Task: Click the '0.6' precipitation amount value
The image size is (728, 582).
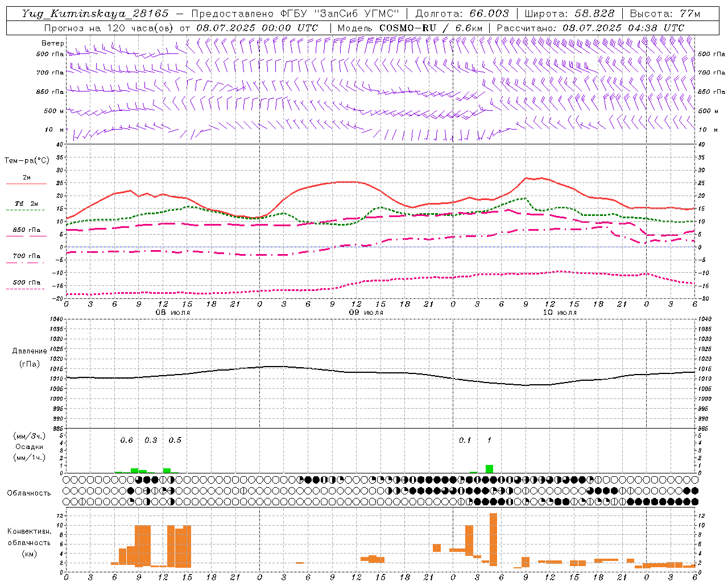Action: [126, 440]
